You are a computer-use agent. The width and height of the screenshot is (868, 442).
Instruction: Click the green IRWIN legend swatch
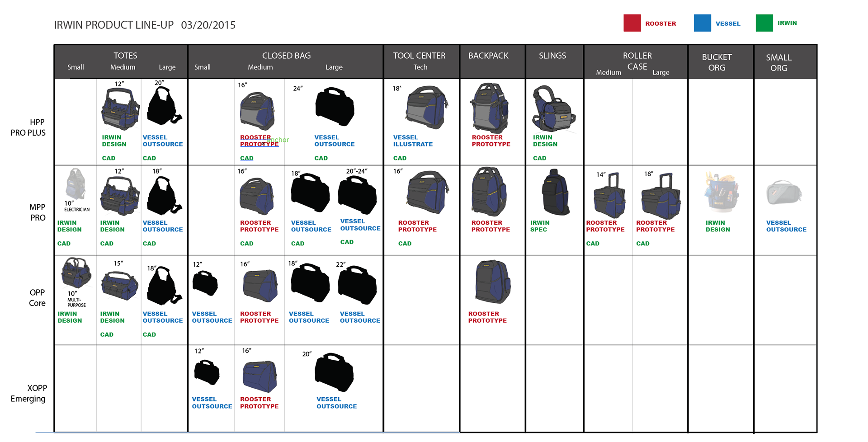point(764,23)
